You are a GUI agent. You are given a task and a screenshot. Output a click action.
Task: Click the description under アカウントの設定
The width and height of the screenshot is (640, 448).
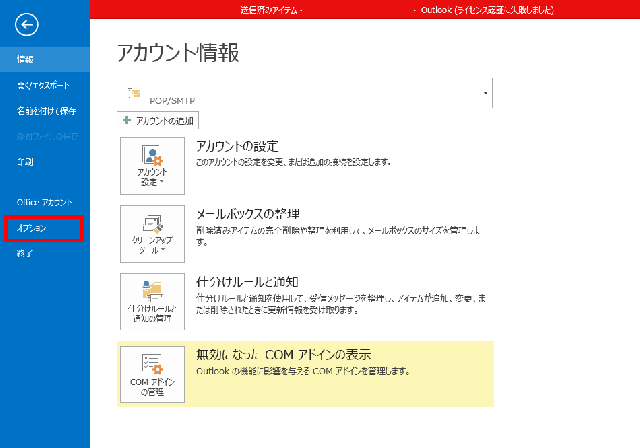(293, 162)
